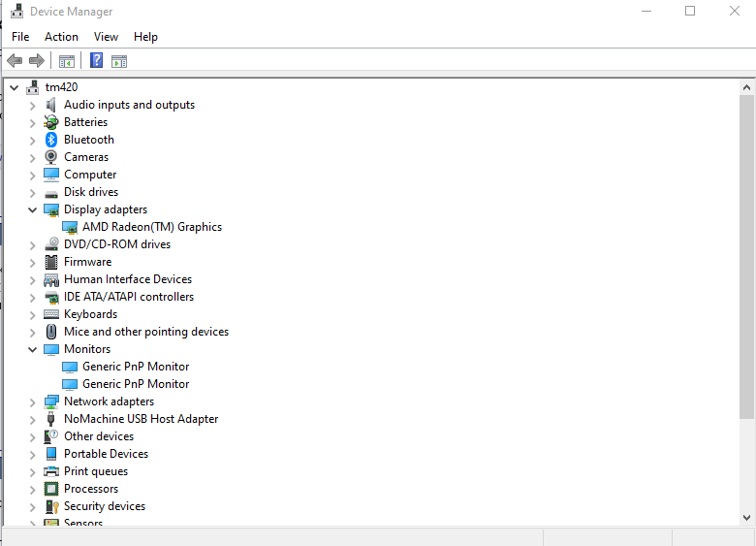
Task: Click the action pane toolbar icon
Action: tap(119, 61)
